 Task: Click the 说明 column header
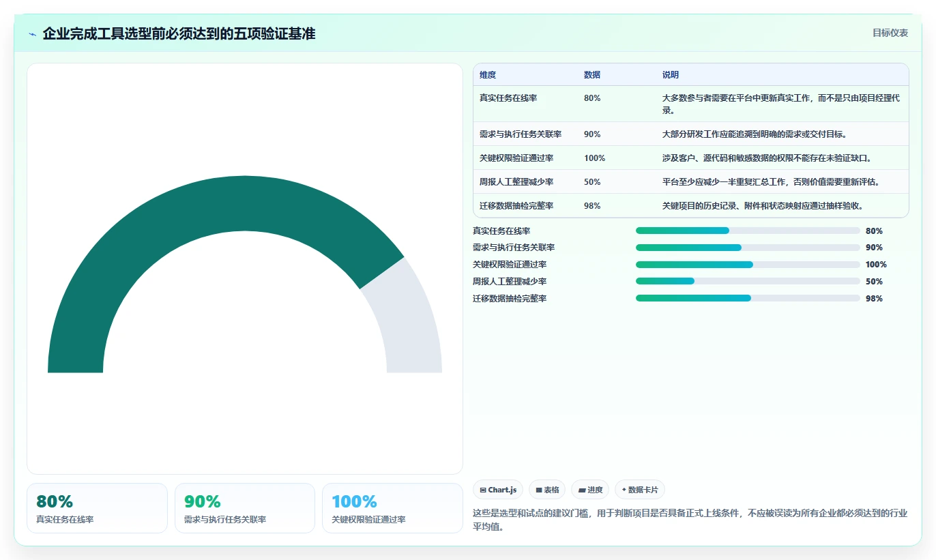671,75
